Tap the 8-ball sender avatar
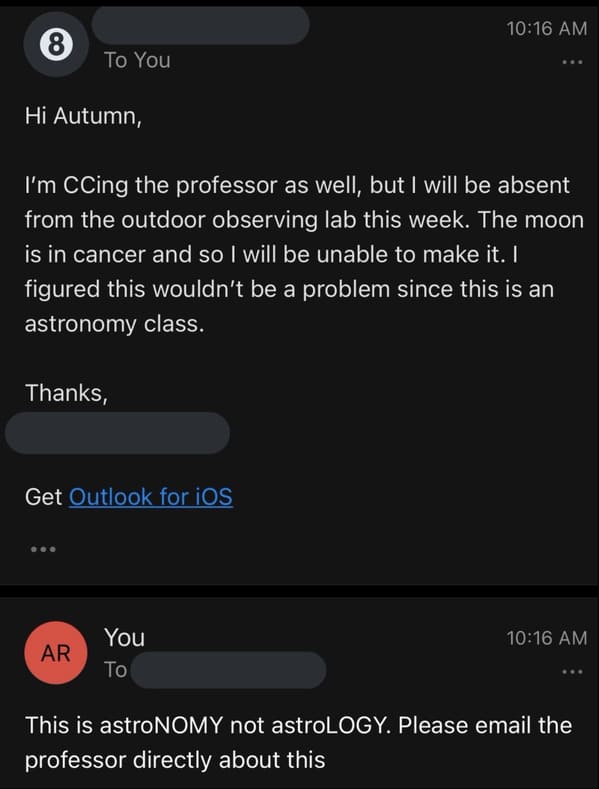599x789 pixels. [56, 45]
